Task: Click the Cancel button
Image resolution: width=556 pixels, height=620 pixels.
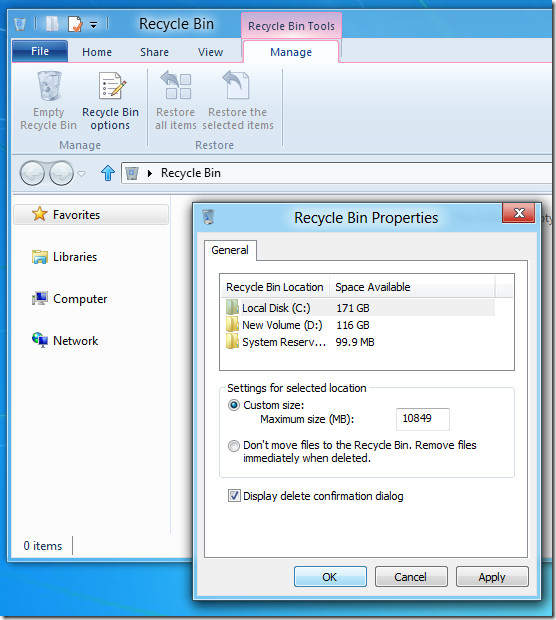Action: (x=411, y=577)
